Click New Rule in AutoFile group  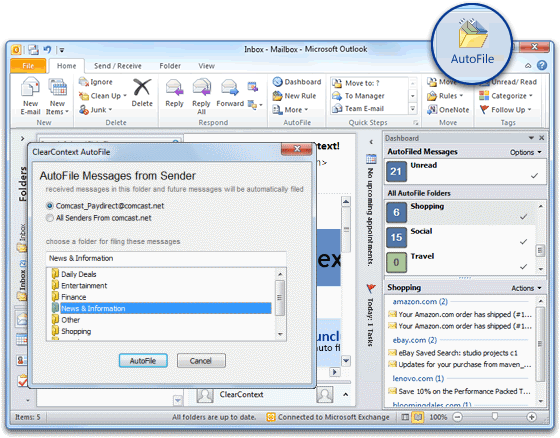(294, 96)
